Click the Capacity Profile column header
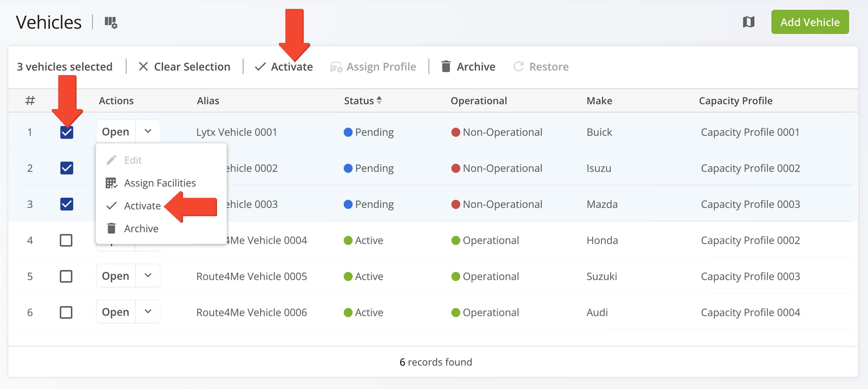 [x=735, y=101]
